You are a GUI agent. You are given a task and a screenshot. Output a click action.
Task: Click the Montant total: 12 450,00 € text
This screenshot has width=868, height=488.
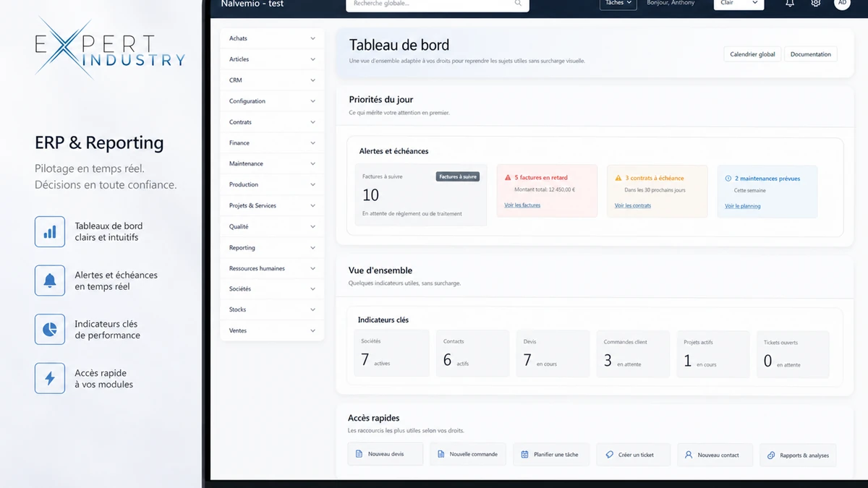(x=545, y=189)
